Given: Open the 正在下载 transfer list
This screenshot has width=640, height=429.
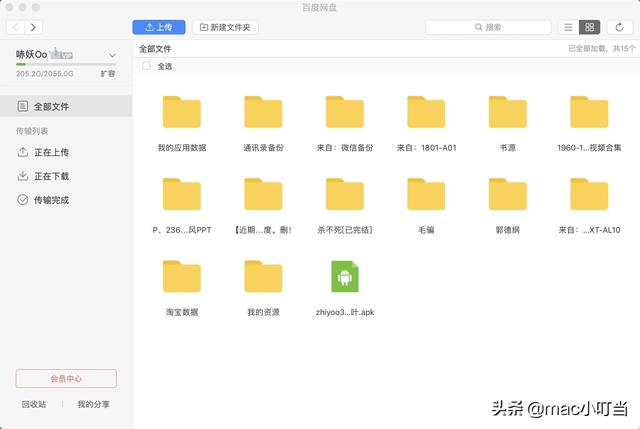Looking at the screenshot, I should click(x=43, y=176).
